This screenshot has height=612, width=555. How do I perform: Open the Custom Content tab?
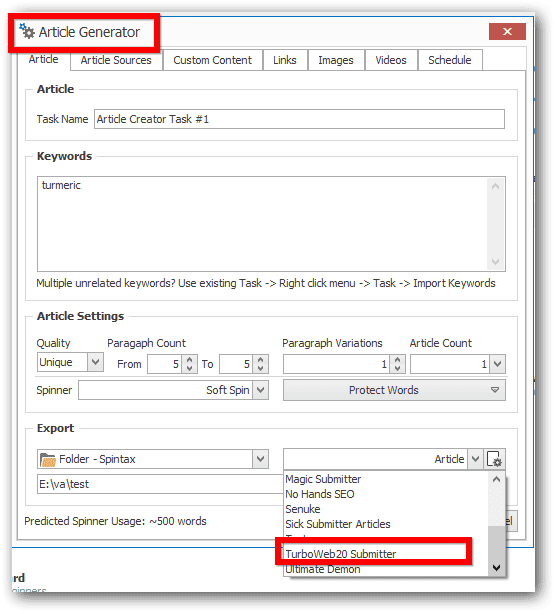click(212, 60)
